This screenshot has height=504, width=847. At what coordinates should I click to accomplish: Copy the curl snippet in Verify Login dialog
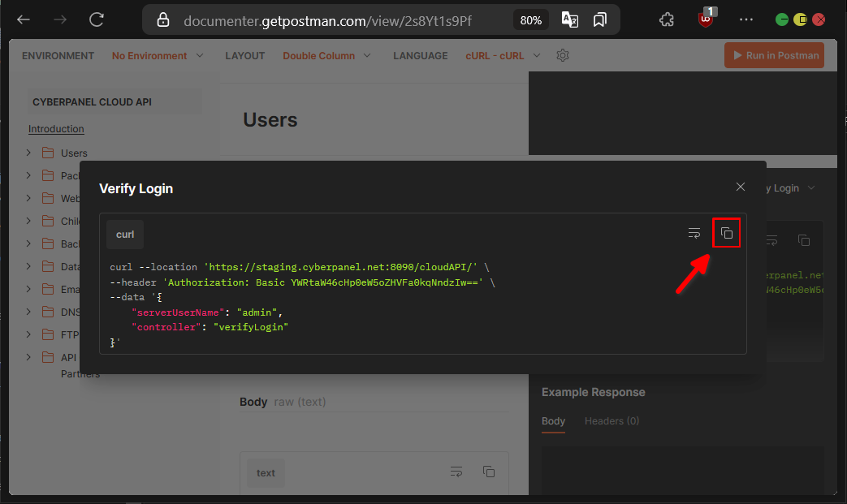[x=727, y=233]
